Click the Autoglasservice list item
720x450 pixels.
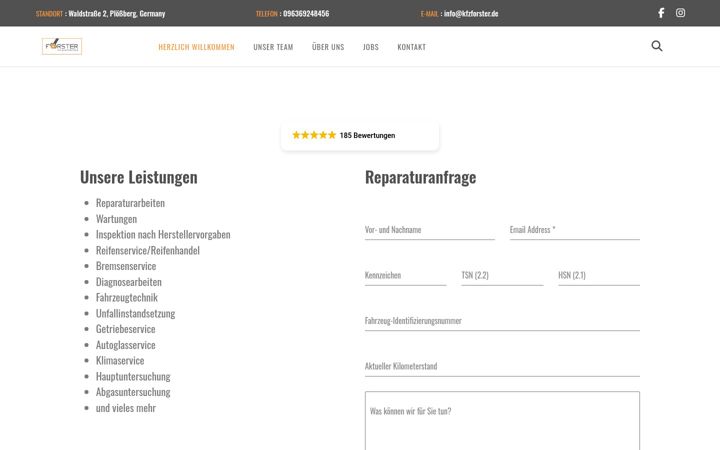point(125,345)
